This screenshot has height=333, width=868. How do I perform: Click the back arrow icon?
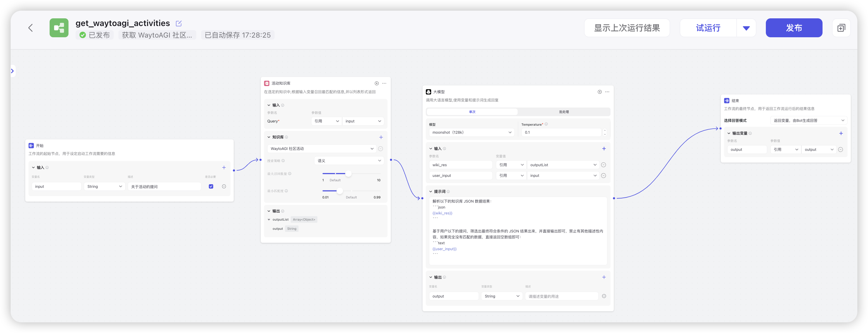pyautogui.click(x=31, y=28)
